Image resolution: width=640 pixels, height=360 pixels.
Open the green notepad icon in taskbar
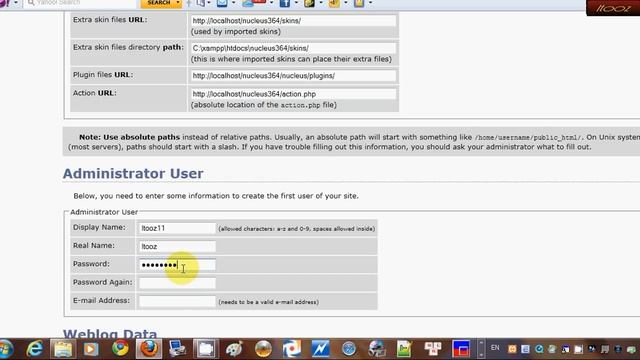(404, 349)
